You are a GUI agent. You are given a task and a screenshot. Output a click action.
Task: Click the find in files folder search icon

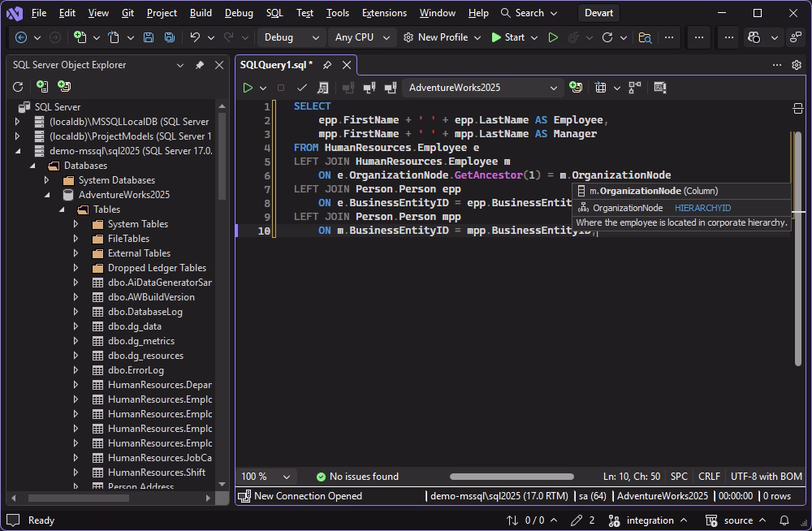[645, 37]
